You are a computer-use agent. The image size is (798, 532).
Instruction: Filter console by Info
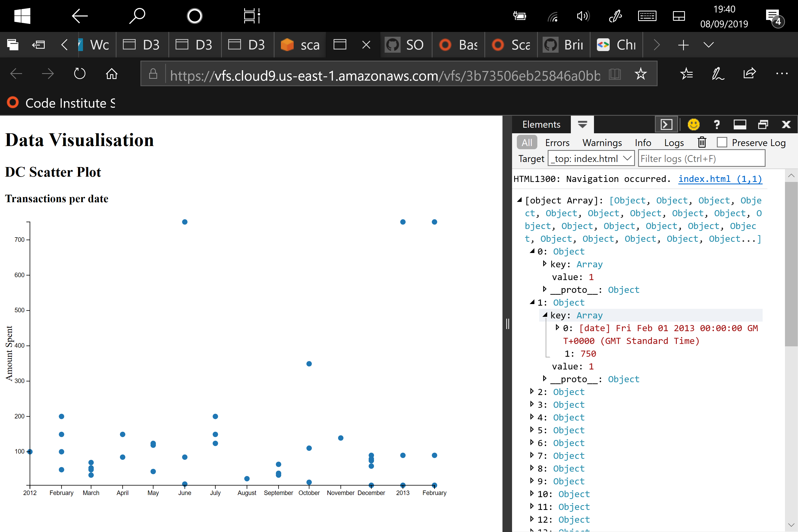(643, 143)
